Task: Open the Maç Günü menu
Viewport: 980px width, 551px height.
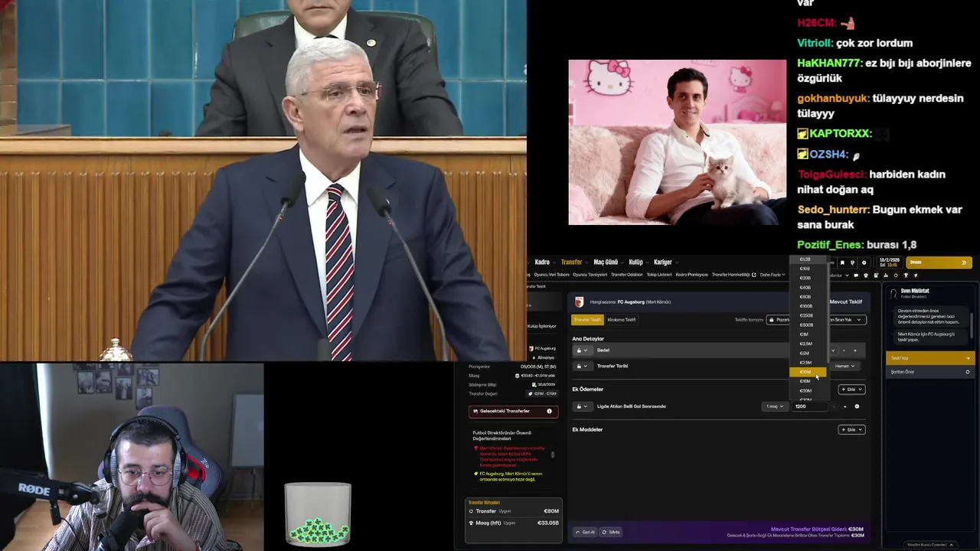Action: pyautogui.click(x=606, y=262)
